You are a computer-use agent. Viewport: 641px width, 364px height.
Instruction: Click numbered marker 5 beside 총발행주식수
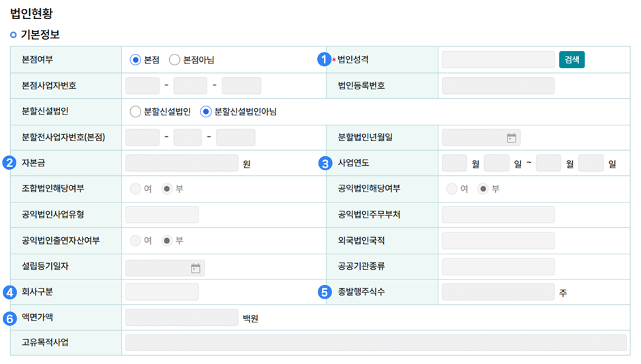tap(325, 292)
